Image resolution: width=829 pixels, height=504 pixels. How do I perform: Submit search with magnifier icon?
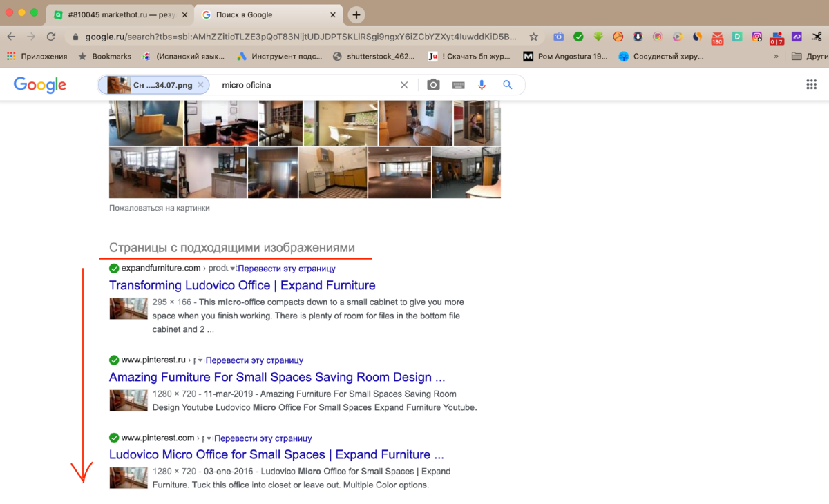pyautogui.click(x=507, y=85)
